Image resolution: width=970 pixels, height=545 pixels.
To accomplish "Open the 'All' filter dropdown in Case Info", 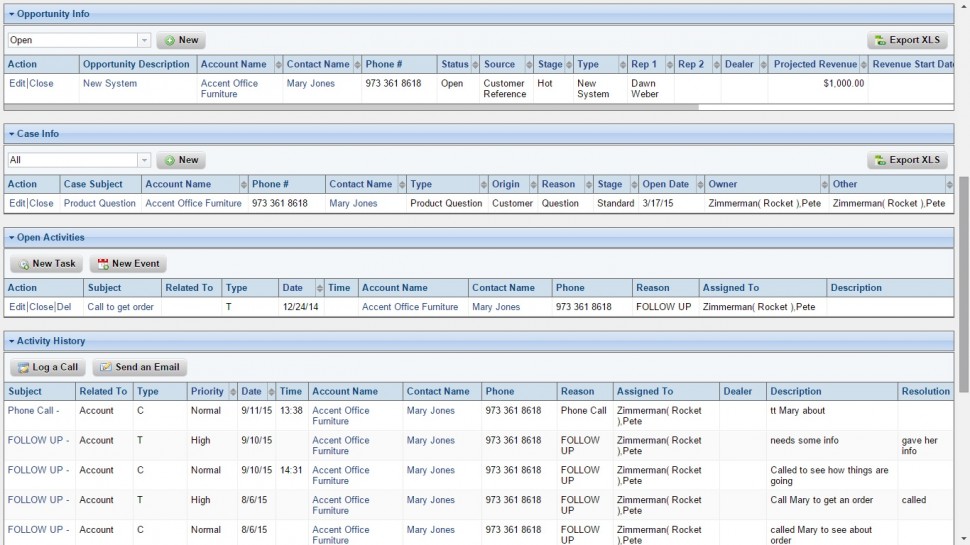I will click(x=144, y=160).
